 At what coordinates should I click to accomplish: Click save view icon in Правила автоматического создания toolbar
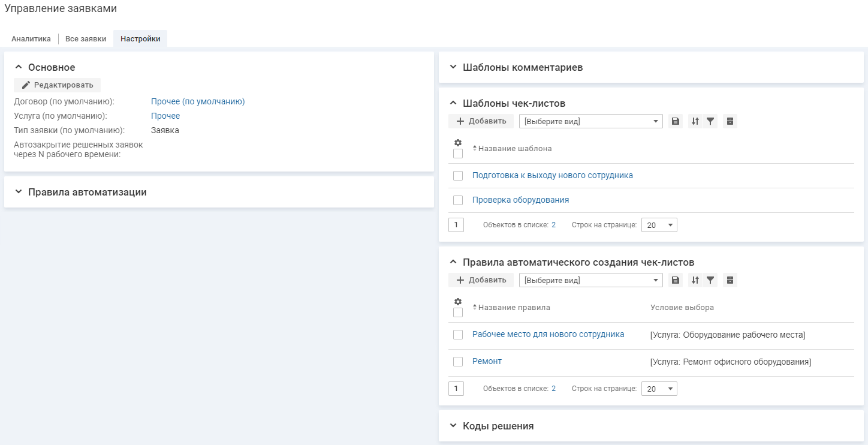tap(676, 280)
